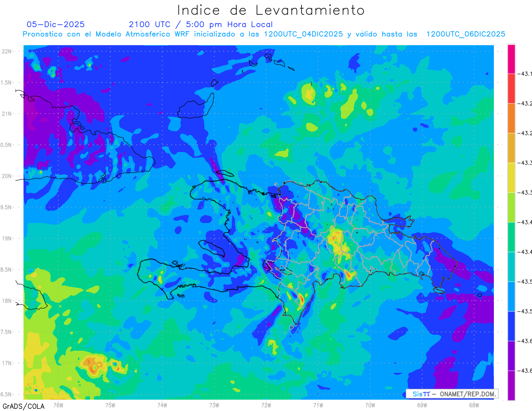Click the 'SisTT - ONAMET/REP.DOM.' credit box

coord(452,394)
